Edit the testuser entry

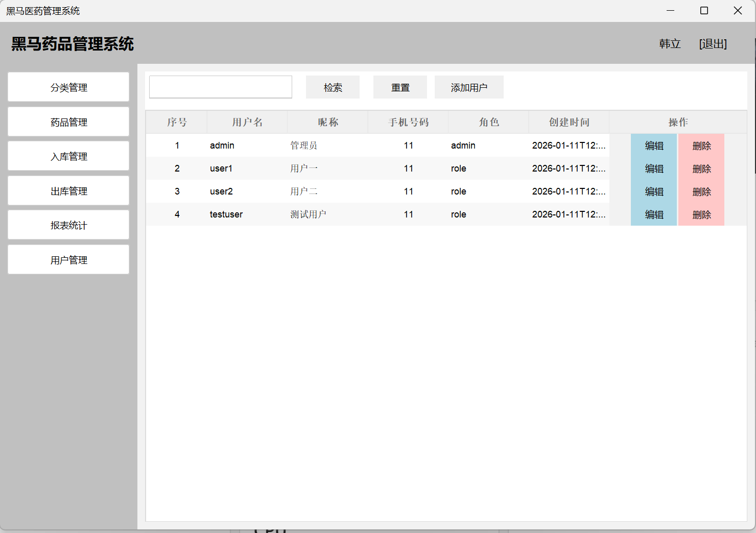tap(653, 214)
